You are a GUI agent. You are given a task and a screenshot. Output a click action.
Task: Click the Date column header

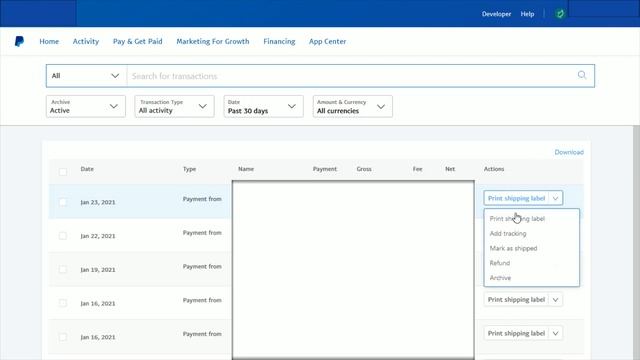coord(87,169)
